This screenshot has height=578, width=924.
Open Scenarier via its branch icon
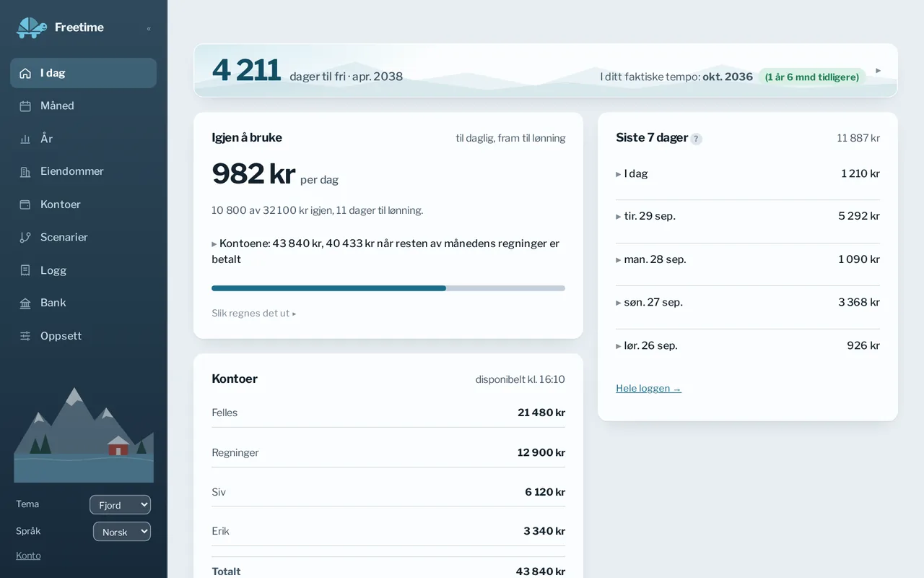[25, 238]
